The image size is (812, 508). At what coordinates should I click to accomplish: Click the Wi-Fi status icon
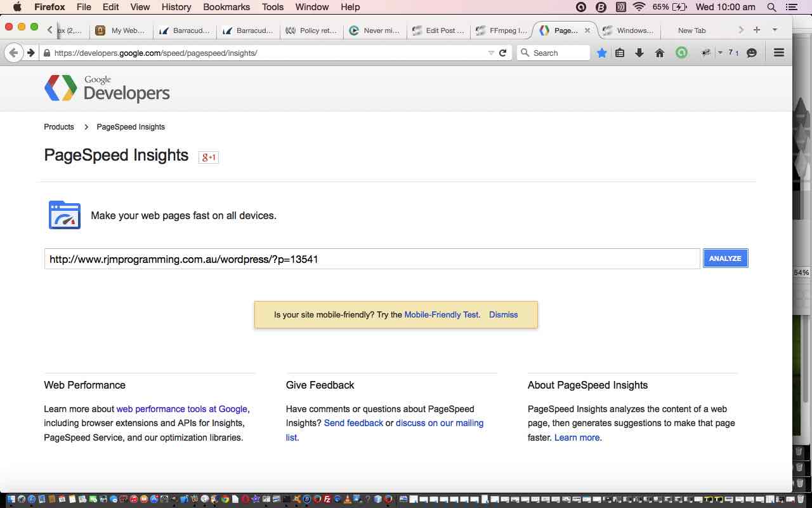coord(639,7)
